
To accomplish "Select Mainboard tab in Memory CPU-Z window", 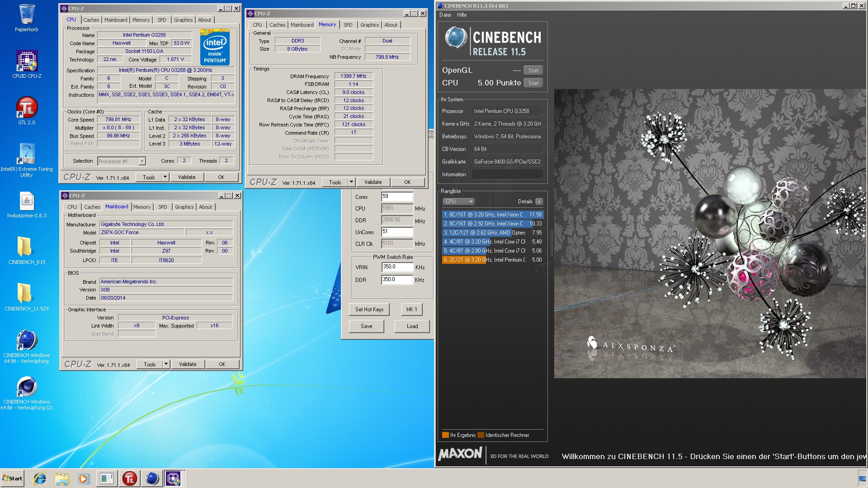I will point(302,25).
